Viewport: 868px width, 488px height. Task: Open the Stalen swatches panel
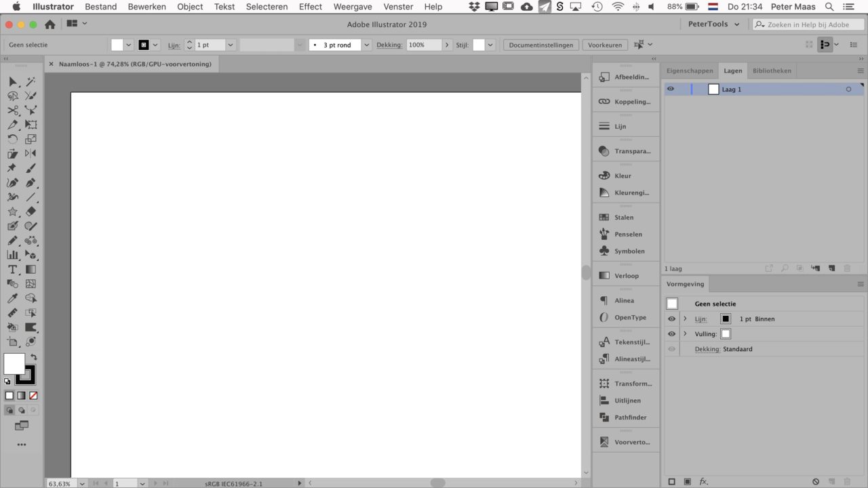tap(625, 218)
